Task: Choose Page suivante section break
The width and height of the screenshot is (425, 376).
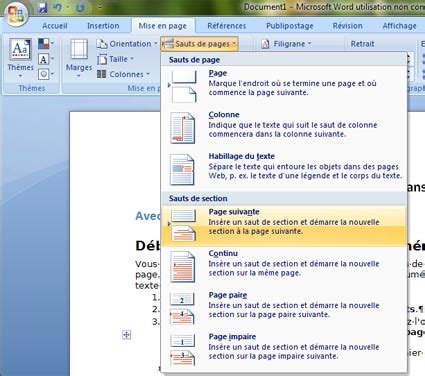Action: coord(284,225)
